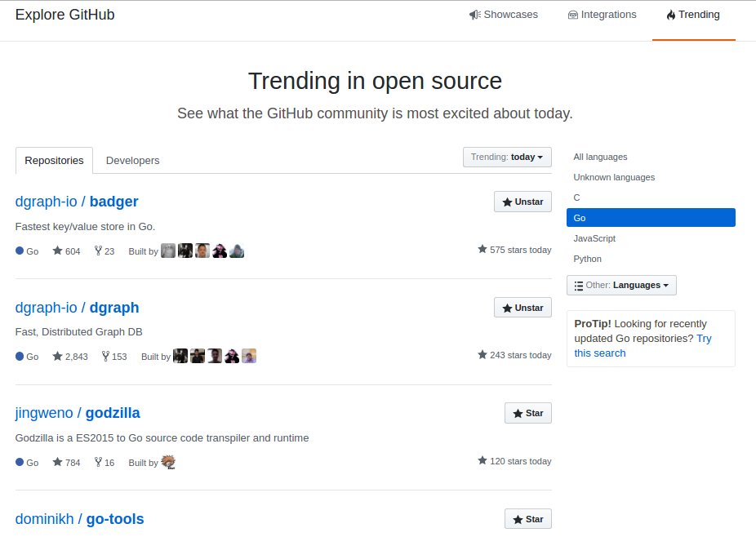Click the 'Fast, Distributed Graph DB' description
This screenshot has height=537, width=756.
tap(79, 332)
